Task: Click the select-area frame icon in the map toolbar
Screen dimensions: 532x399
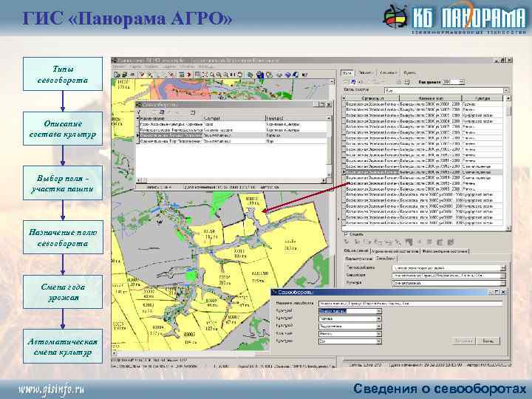Action: click(x=197, y=75)
